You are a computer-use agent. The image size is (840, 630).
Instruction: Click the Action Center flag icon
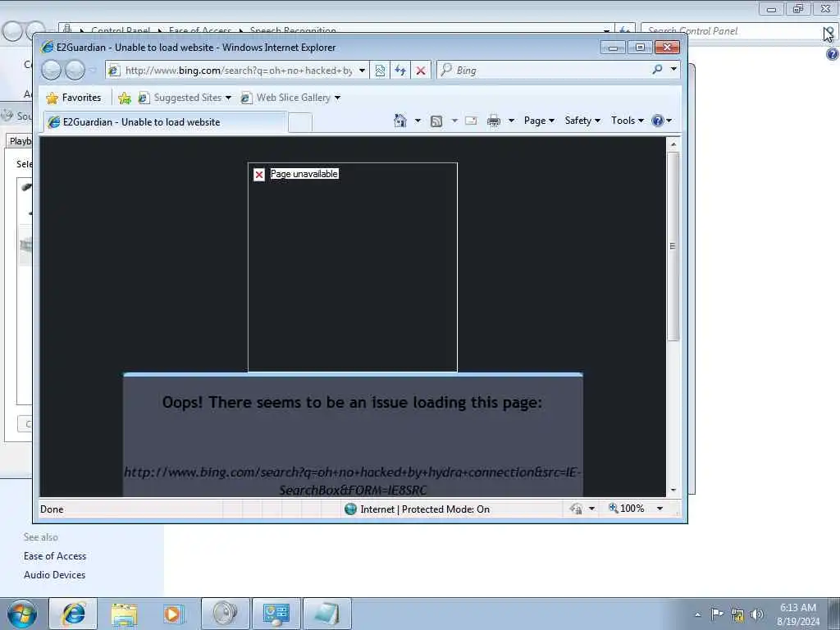click(717, 614)
